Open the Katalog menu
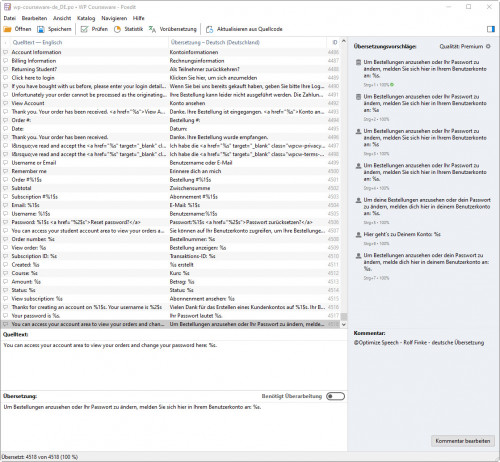The height and width of the screenshot is (462, 500). click(86, 18)
